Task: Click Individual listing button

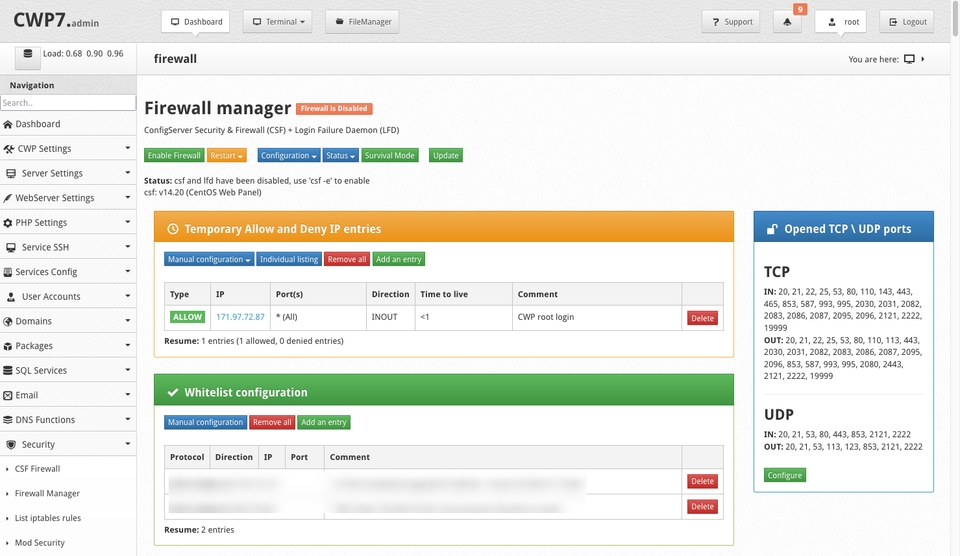Action: 289,260
